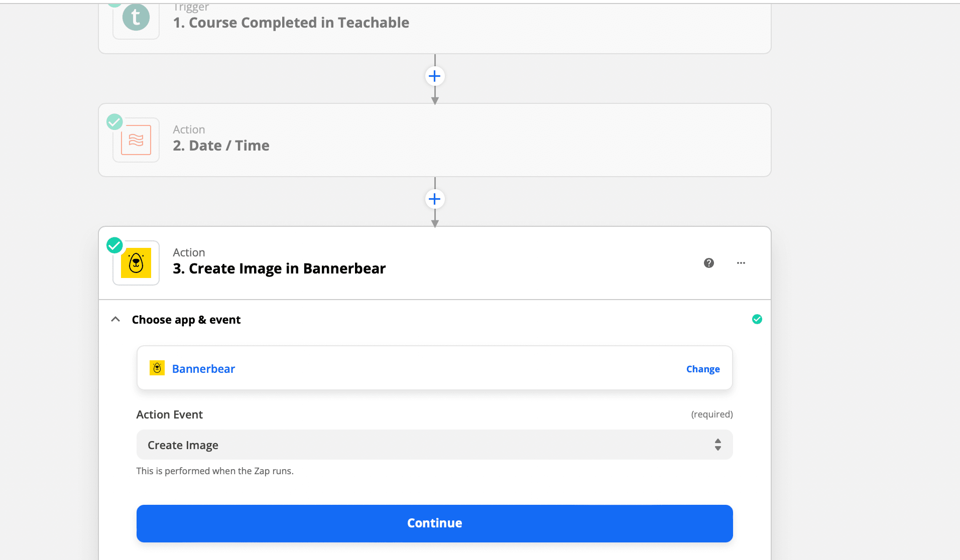This screenshot has height=560, width=960.
Task: Click the Teachable trigger app icon
Action: point(136,18)
